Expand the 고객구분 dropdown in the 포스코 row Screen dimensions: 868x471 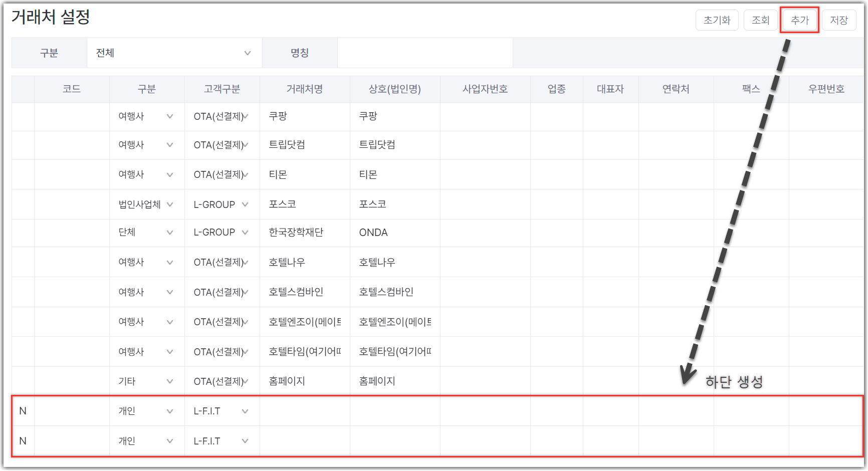(222, 204)
